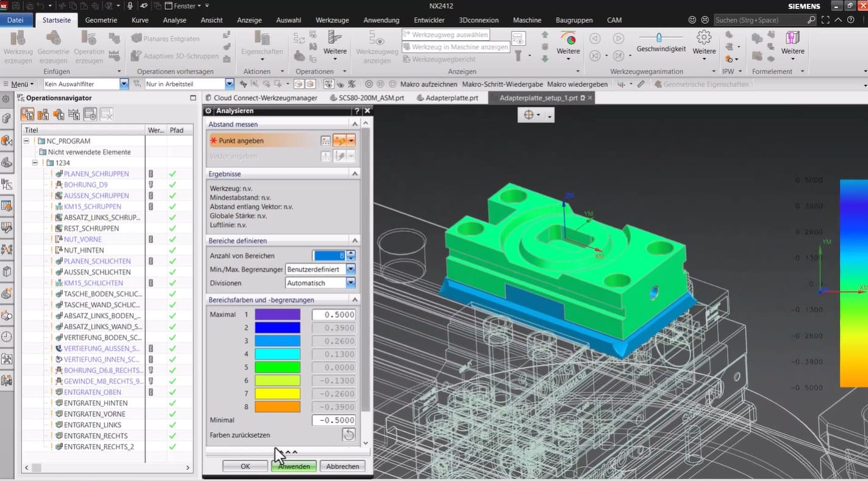868x481 pixels.
Task: Open the Analyse ribbon tab
Action: pos(174,20)
